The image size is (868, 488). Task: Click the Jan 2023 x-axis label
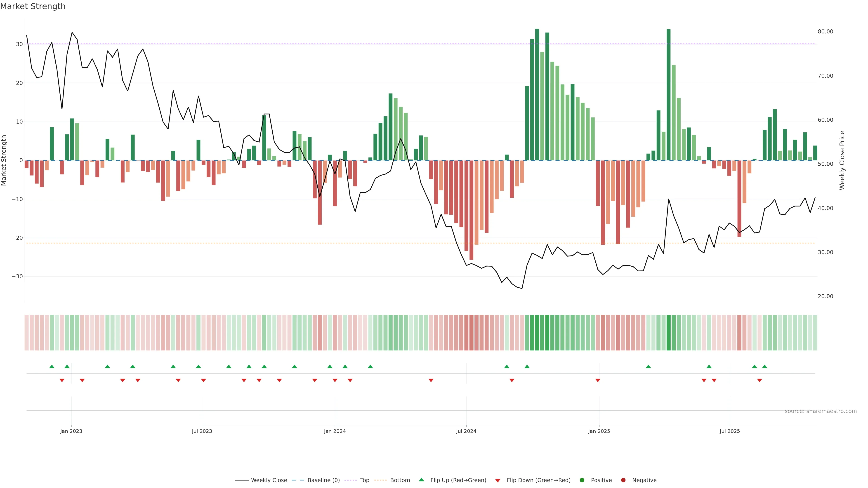(71, 431)
